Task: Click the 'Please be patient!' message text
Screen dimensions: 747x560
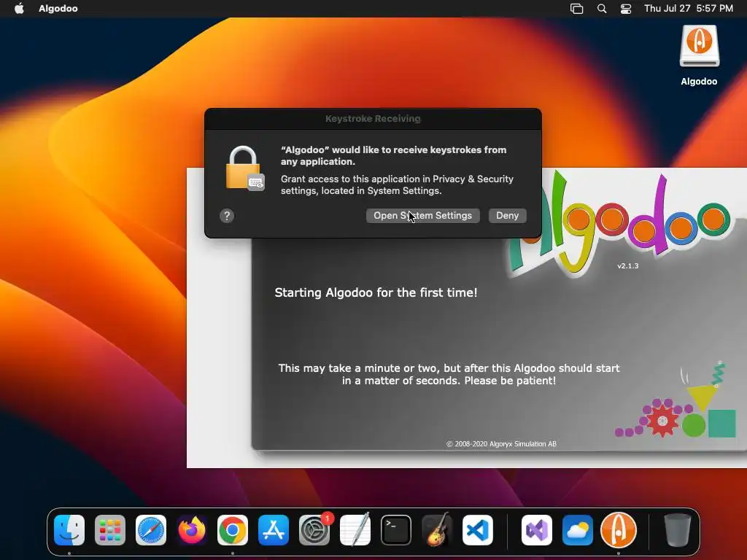Action: (510, 381)
